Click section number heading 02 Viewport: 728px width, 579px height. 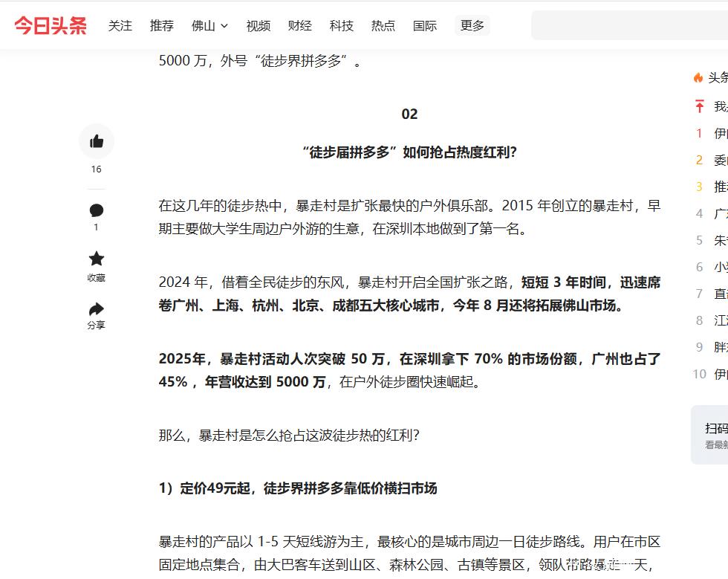pyautogui.click(x=409, y=114)
